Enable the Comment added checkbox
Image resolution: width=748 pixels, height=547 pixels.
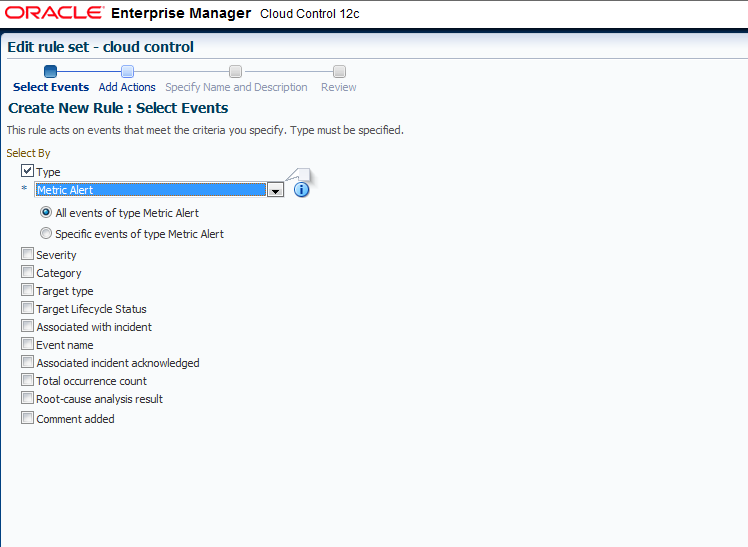[x=27, y=418]
